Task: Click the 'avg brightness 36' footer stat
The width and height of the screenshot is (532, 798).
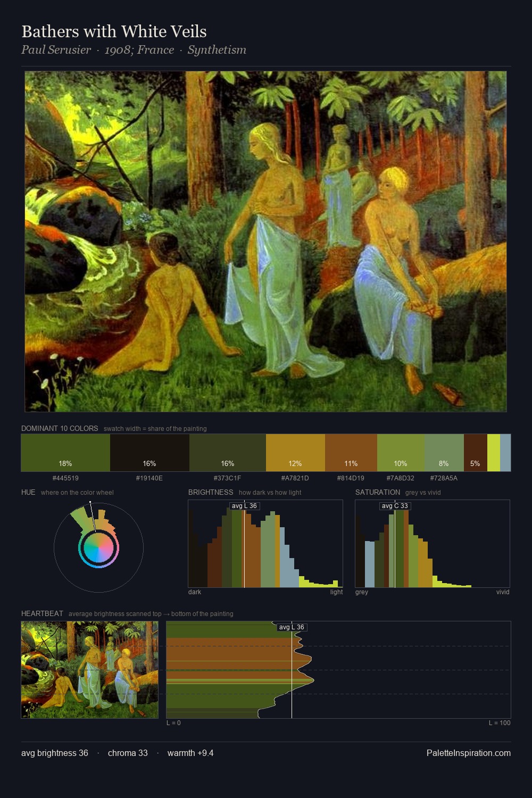Action: point(55,753)
